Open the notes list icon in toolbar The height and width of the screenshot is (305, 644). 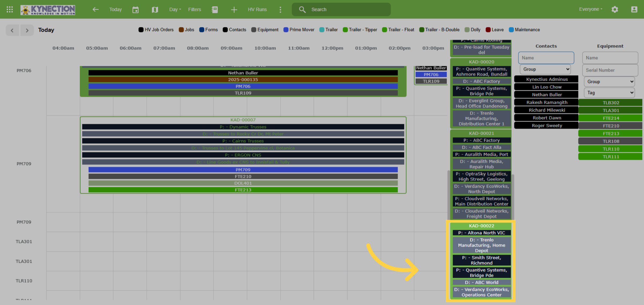[215, 10]
